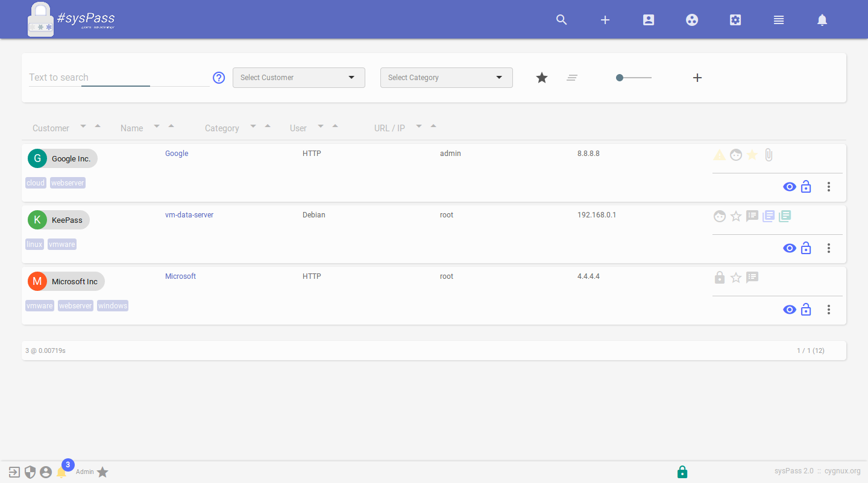View account details eye on Microsoft row
The height and width of the screenshot is (483, 868).
pos(790,310)
